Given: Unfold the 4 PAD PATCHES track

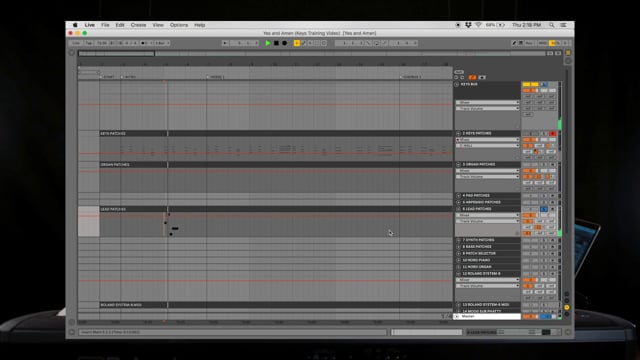Looking at the screenshot, I should pos(458,196).
